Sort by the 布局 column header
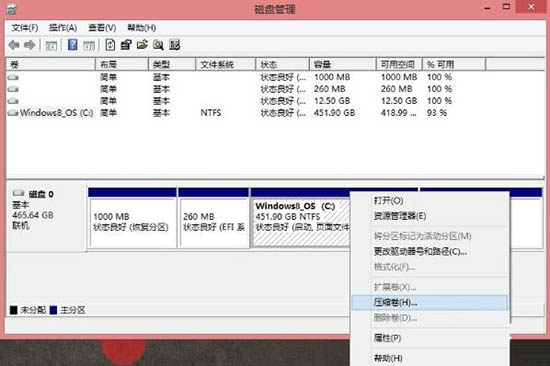The image size is (550, 366). (122, 65)
